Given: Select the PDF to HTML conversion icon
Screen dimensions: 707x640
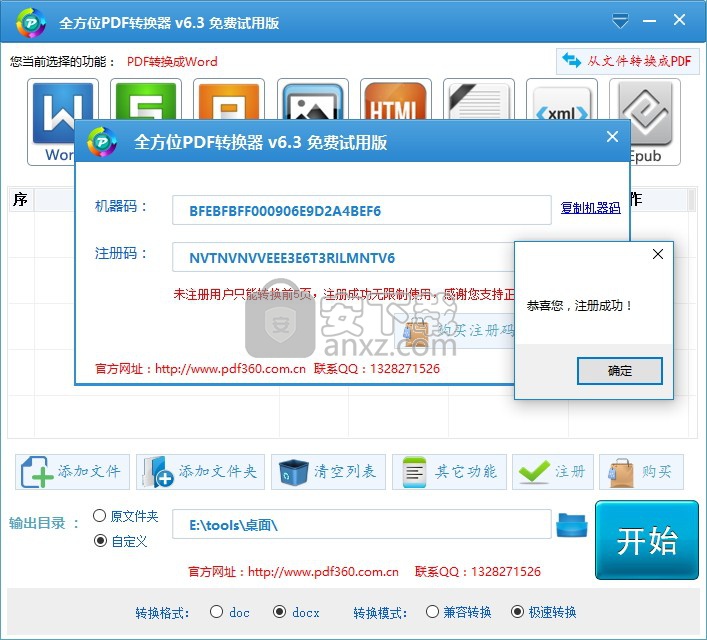Looking at the screenshot, I should pyautogui.click(x=395, y=99).
